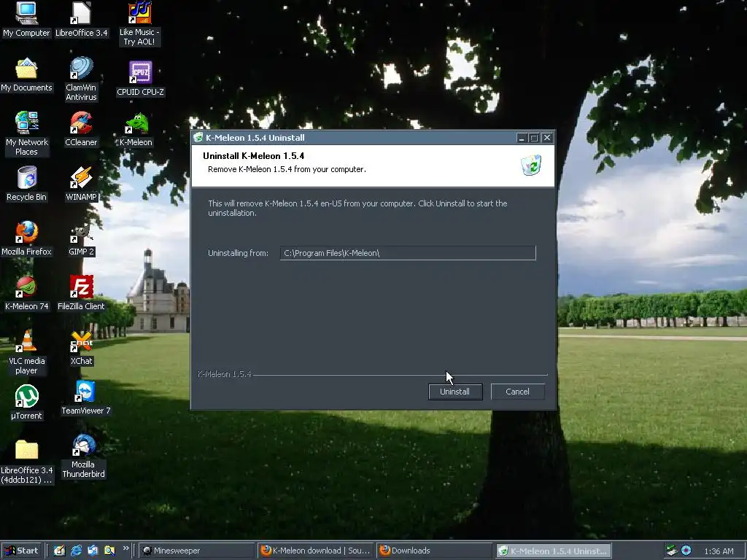This screenshot has height=560, width=747.
Task: Select My Network Places icon
Action: click(x=26, y=134)
